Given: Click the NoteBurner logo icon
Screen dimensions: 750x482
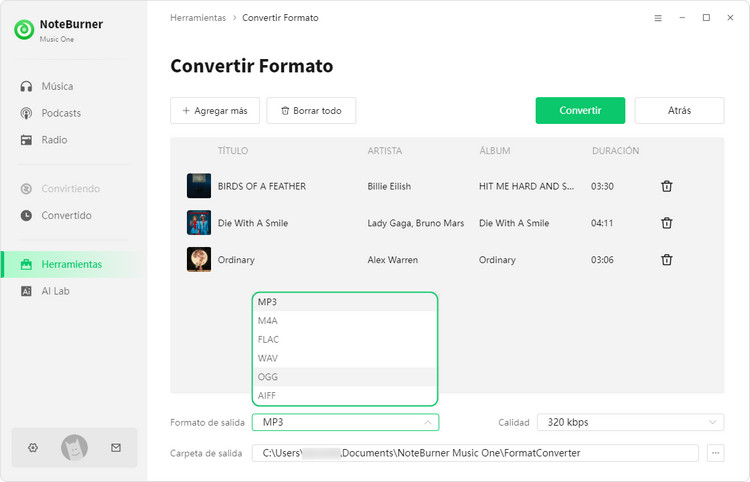Looking at the screenshot, I should click(x=24, y=30).
